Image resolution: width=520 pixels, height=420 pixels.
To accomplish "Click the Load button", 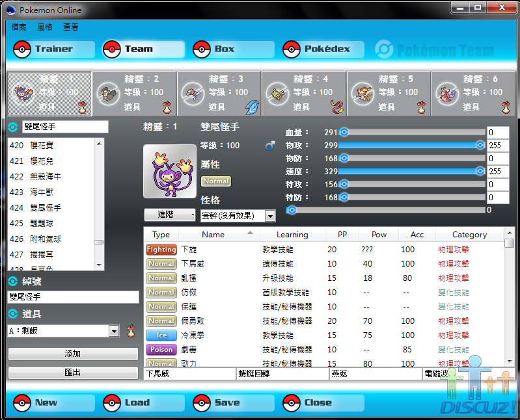I will (x=144, y=403).
